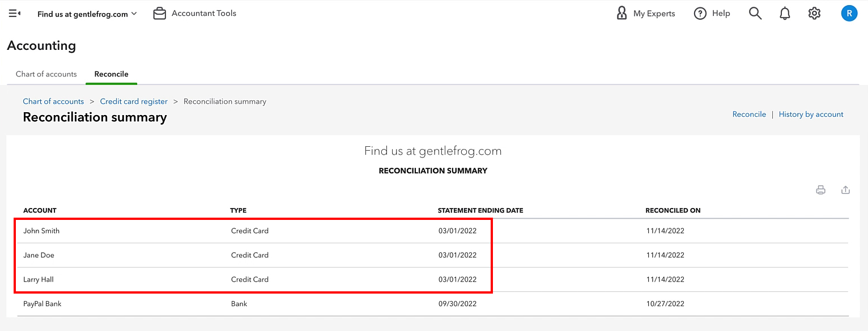View notifications bell icon
The image size is (868, 331).
pyautogui.click(x=785, y=13)
